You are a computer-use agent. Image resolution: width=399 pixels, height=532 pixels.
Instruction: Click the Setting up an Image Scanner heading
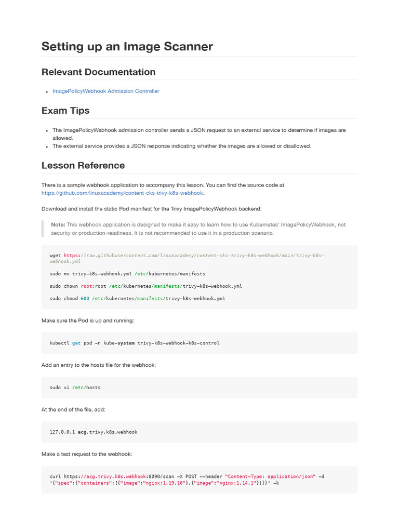[127, 46]
